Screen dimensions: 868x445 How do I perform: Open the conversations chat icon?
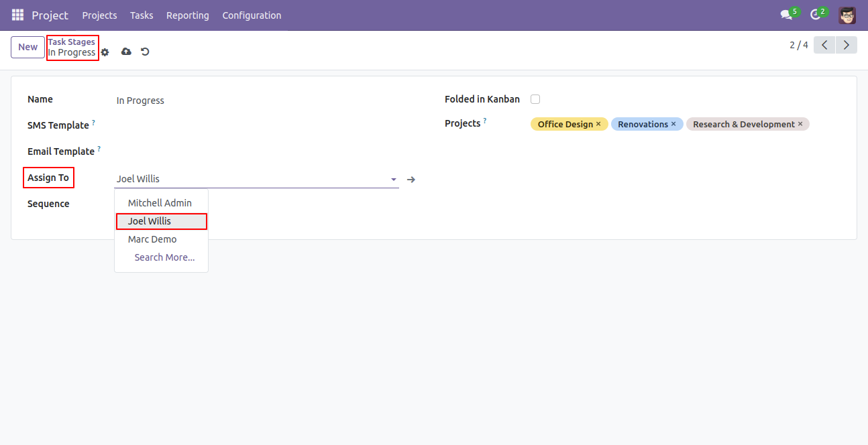pyautogui.click(x=786, y=15)
